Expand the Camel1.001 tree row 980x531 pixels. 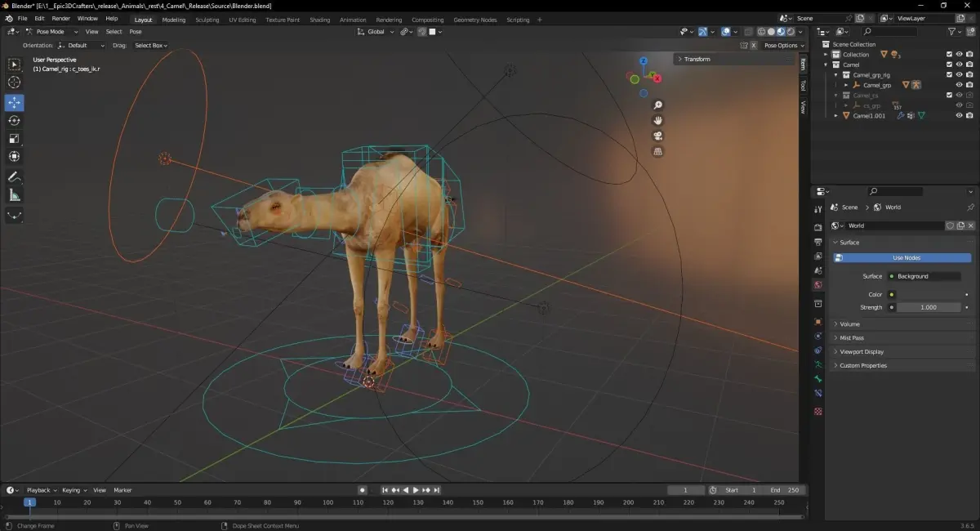pos(835,116)
